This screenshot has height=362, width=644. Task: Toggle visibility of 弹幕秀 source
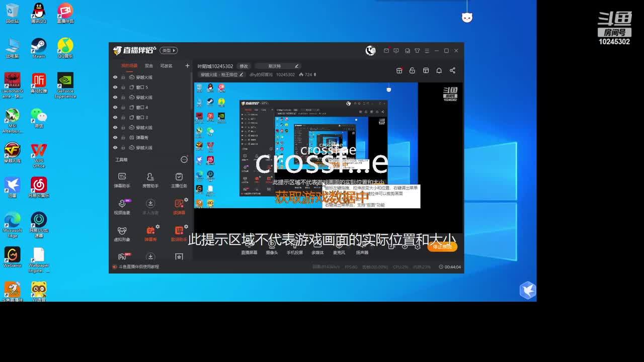click(115, 138)
